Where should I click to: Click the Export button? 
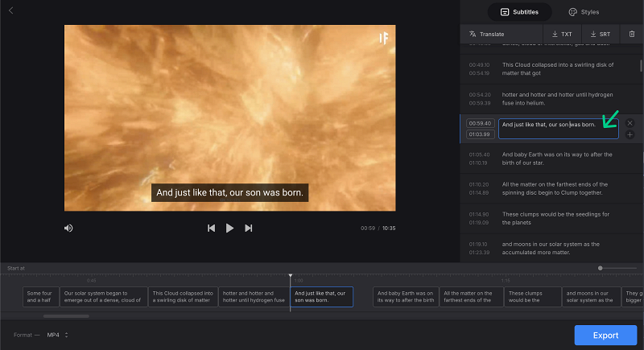[605, 336]
